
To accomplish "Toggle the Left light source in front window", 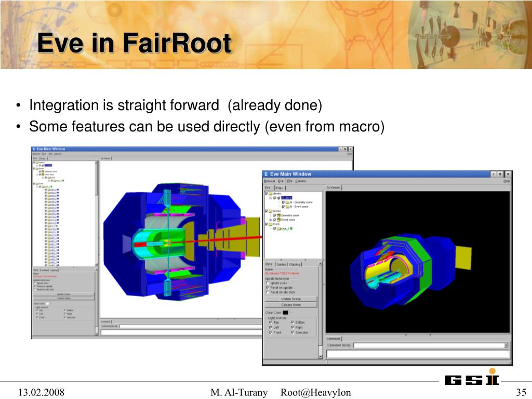I will [270, 327].
